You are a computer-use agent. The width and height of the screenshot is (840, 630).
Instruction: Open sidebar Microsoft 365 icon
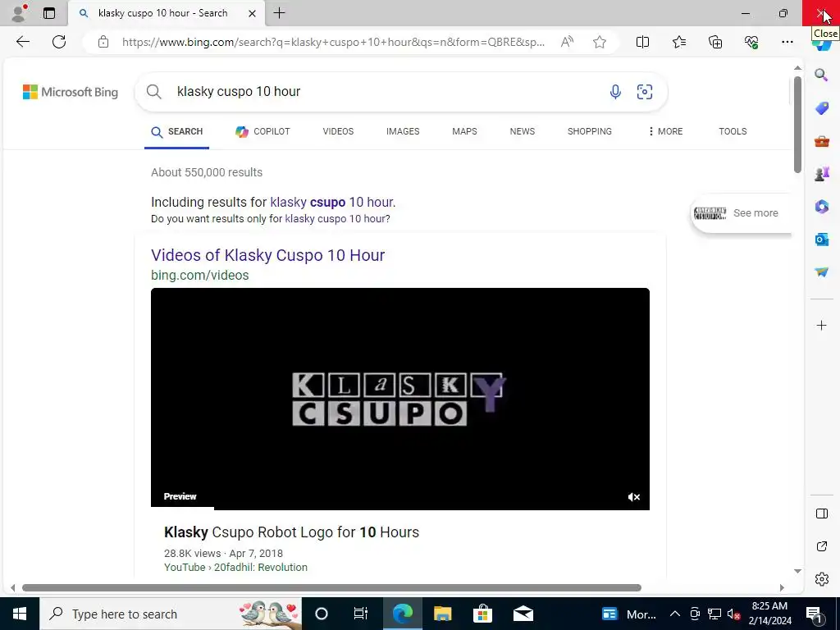click(821, 206)
